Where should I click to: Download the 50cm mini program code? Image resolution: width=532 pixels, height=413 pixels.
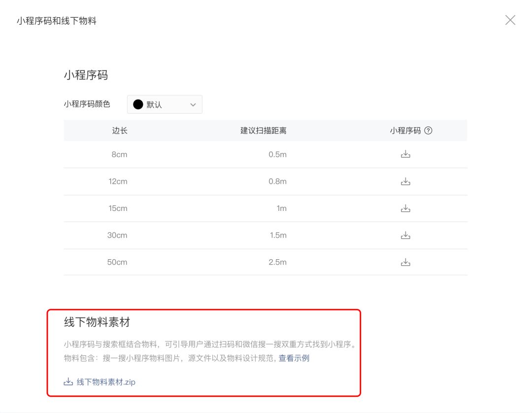coord(405,262)
